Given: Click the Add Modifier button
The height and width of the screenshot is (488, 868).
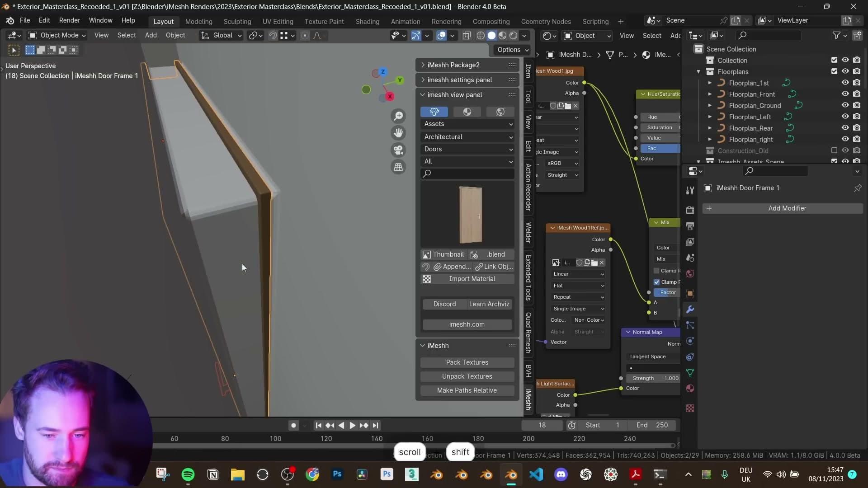Looking at the screenshot, I should point(783,208).
